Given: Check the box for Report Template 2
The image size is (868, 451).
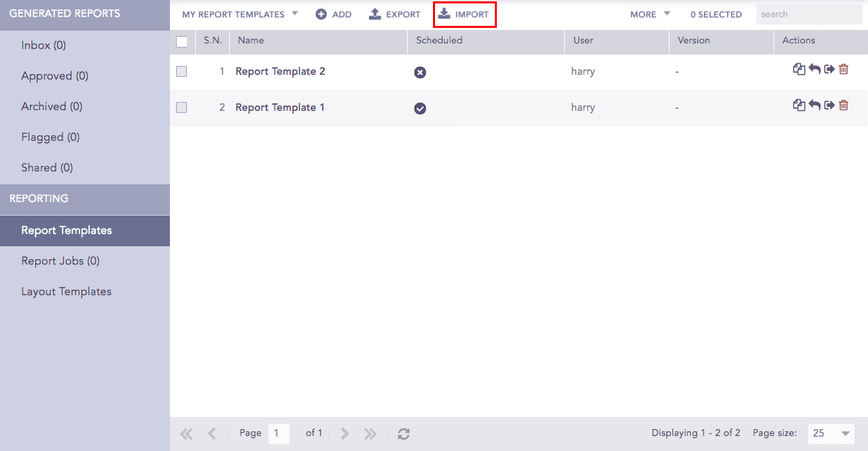Looking at the screenshot, I should click(x=181, y=71).
